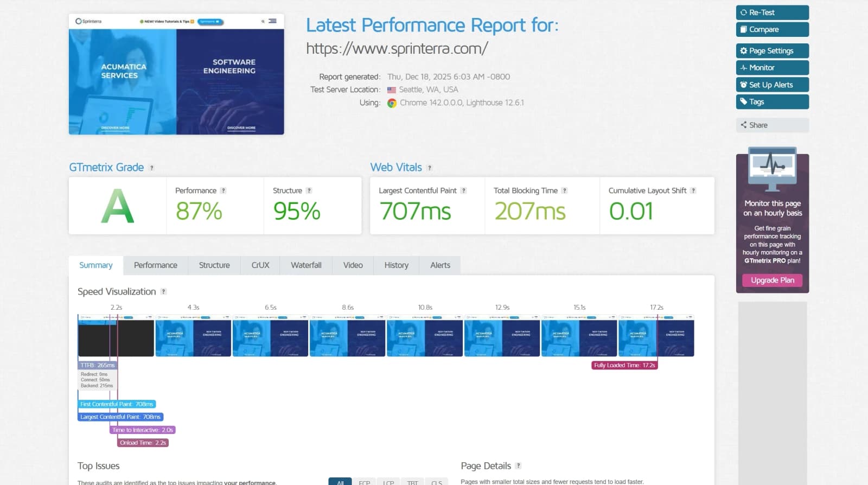Click the report date Thu, Dec 18, 2025
868x485 pixels.
click(449, 77)
